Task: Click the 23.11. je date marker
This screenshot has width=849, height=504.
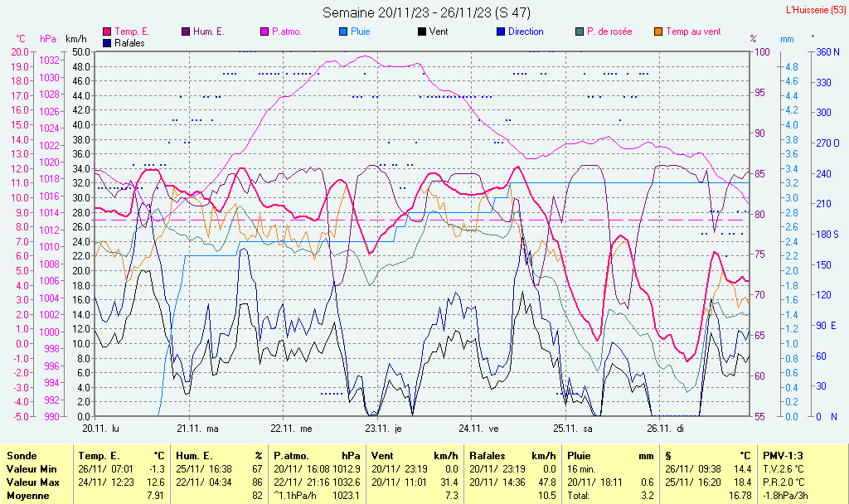Action: click(383, 429)
